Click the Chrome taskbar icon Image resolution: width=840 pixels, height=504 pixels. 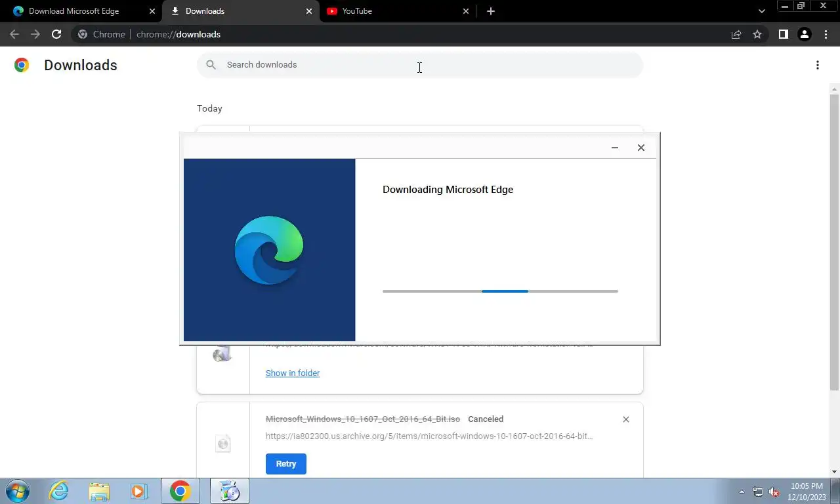180,491
